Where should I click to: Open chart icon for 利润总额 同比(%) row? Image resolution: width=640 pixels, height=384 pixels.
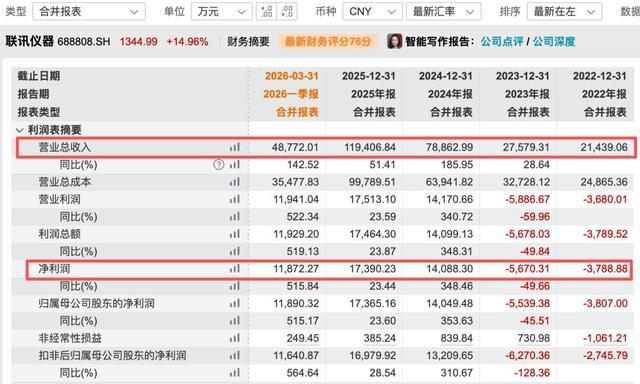(x=235, y=251)
